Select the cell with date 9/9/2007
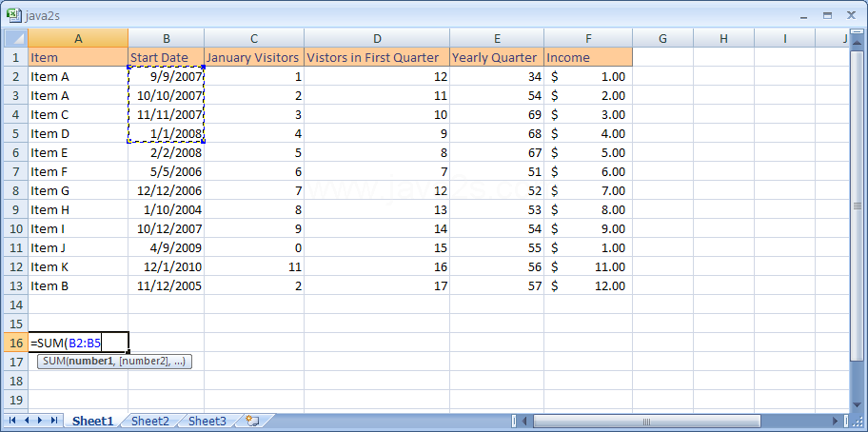This screenshot has width=868, height=432. point(166,76)
